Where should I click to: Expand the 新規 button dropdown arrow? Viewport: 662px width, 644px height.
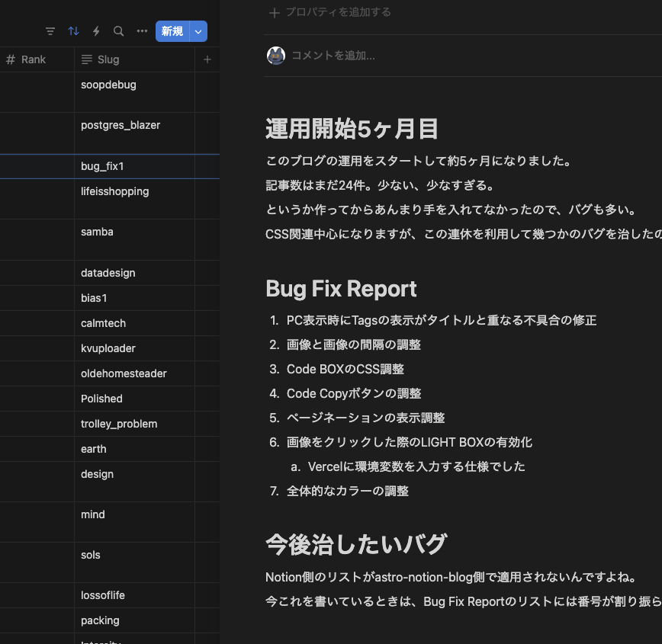(x=198, y=31)
